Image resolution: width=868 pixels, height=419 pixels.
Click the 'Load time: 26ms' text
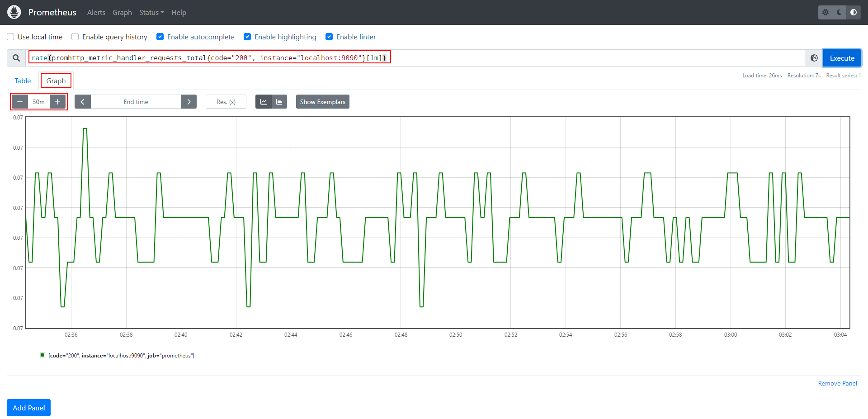click(762, 76)
